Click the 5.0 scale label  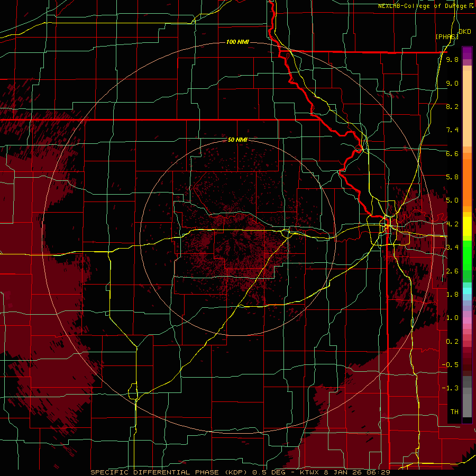452,200
